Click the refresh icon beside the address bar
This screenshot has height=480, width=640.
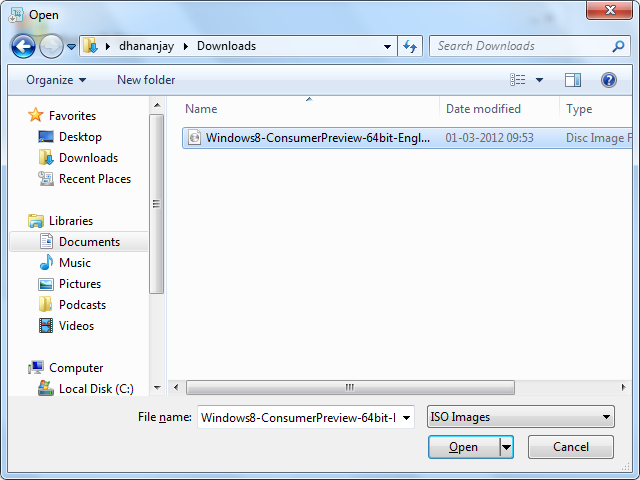pyautogui.click(x=410, y=46)
